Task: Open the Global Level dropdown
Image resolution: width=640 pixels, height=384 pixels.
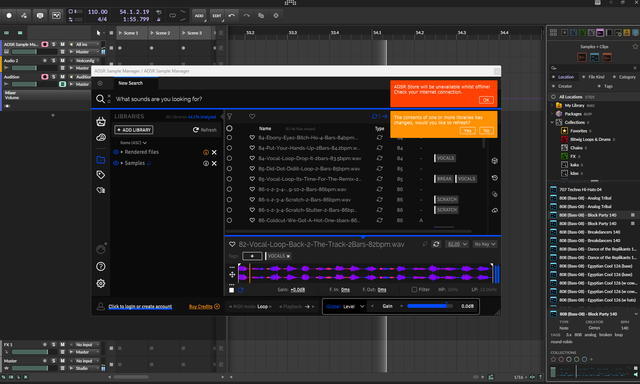Action: click(x=345, y=306)
